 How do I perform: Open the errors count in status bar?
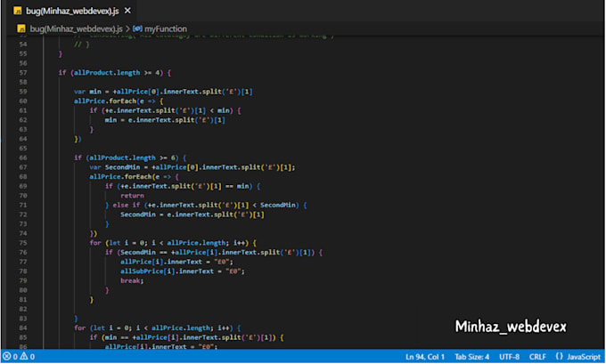click(x=10, y=357)
